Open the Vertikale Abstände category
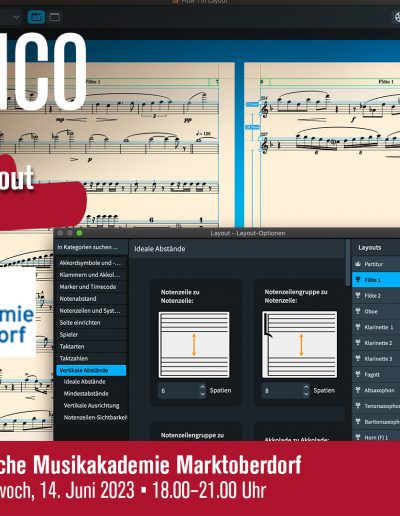 point(91,370)
